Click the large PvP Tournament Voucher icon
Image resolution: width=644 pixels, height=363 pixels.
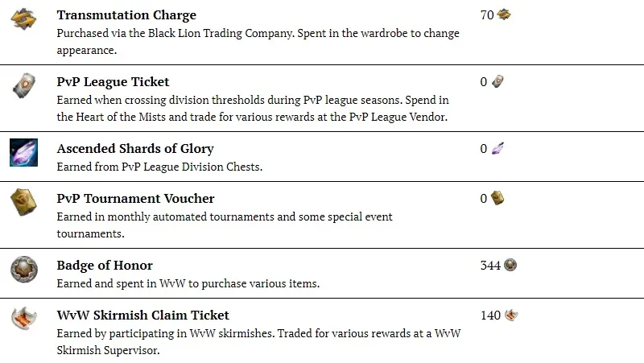coord(23,202)
